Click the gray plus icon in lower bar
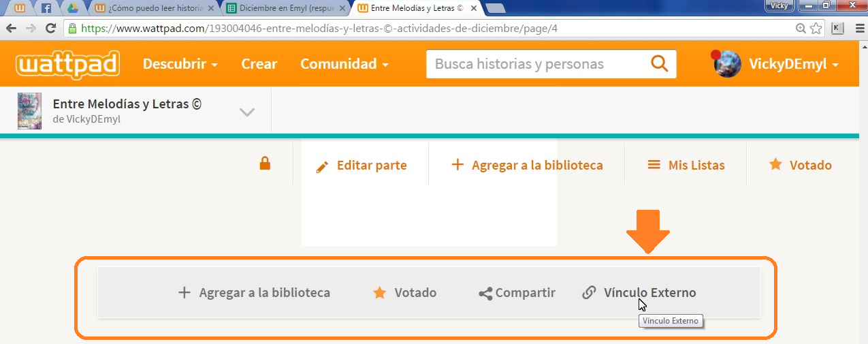The image size is (868, 344). [x=184, y=293]
